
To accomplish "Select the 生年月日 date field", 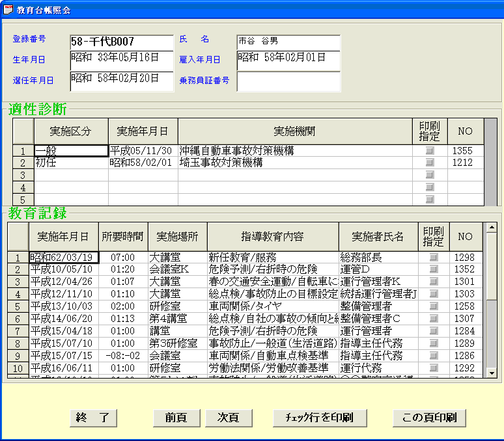I will (x=121, y=60).
